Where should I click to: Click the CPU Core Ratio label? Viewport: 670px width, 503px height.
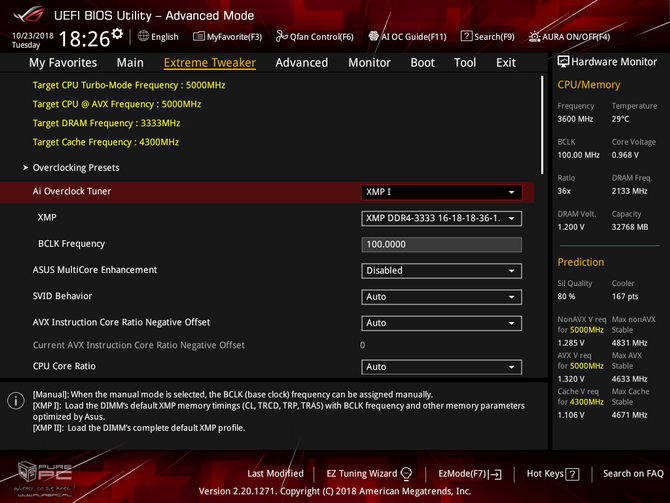pos(64,366)
